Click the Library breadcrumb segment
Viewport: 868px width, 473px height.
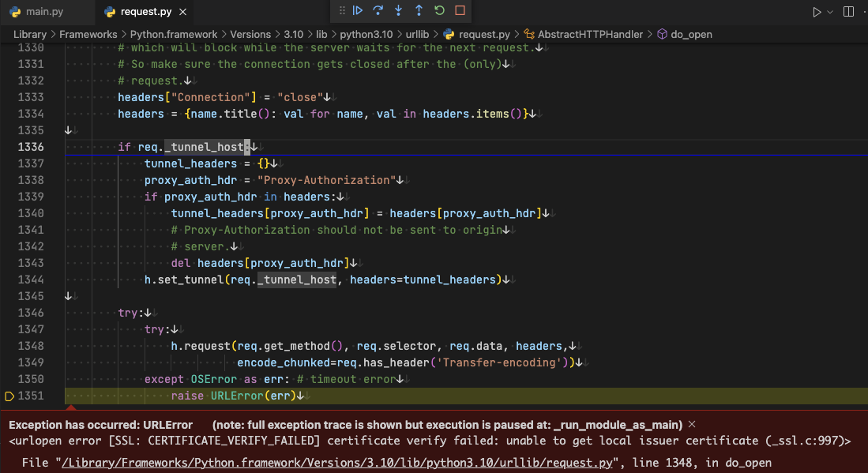click(x=30, y=34)
